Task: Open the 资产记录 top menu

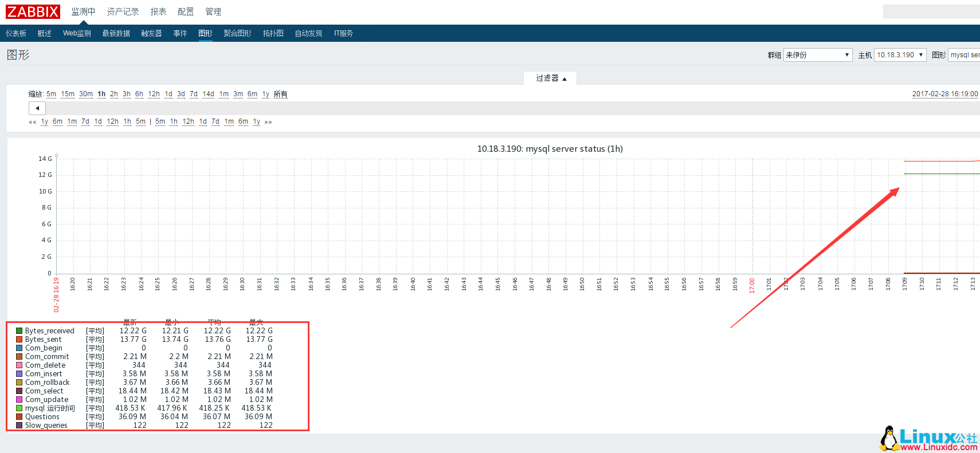Action: (123, 11)
